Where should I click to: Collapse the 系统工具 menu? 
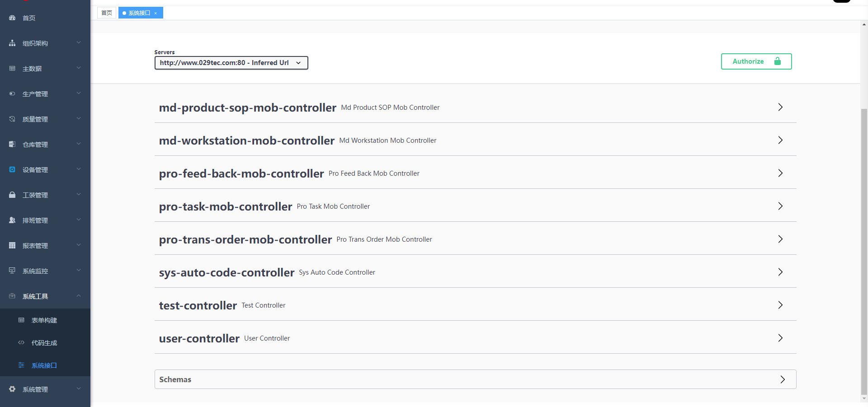(79, 296)
